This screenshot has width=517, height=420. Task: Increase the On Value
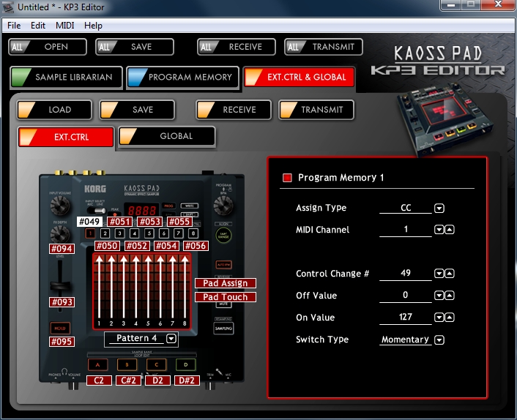pos(450,318)
